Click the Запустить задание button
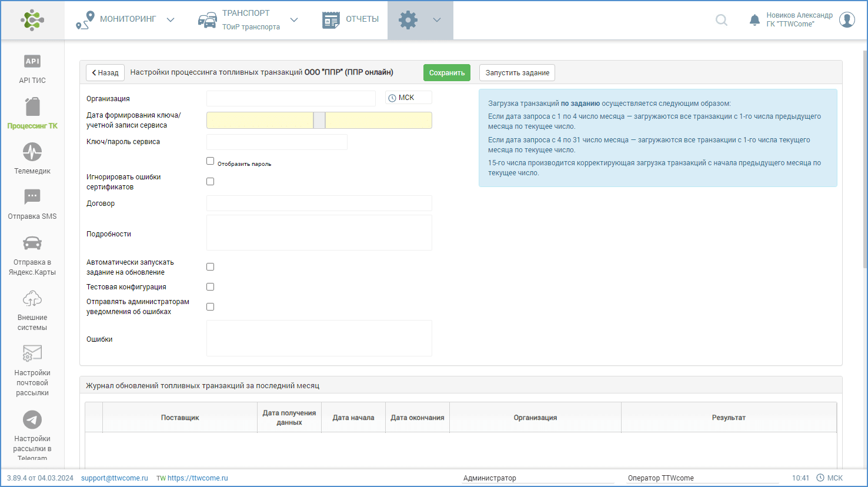This screenshot has height=487, width=868. click(x=517, y=73)
